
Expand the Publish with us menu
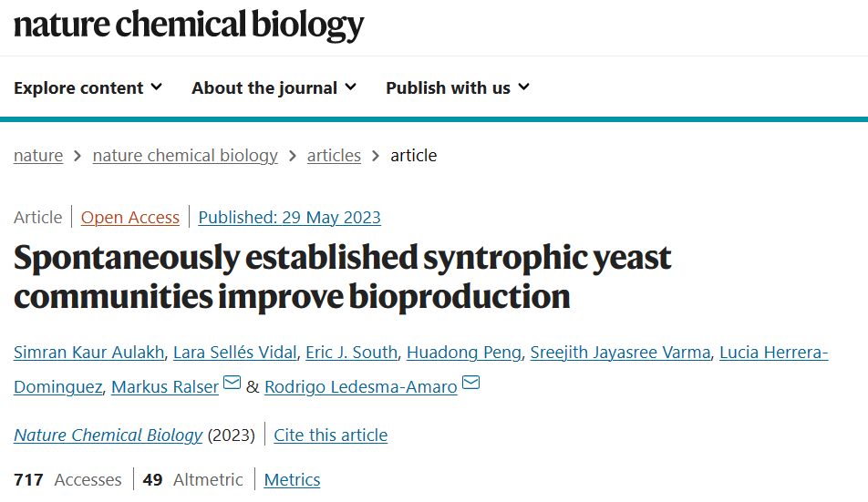[x=458, y=87]
